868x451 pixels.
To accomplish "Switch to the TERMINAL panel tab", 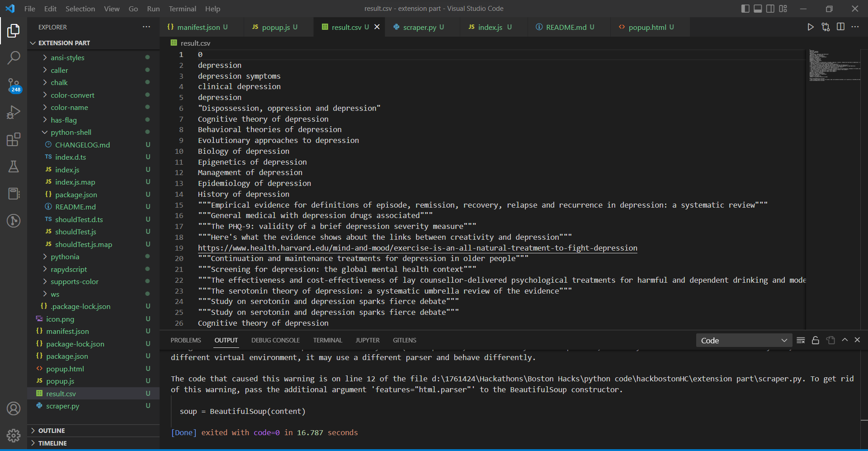I will (328, 340).
